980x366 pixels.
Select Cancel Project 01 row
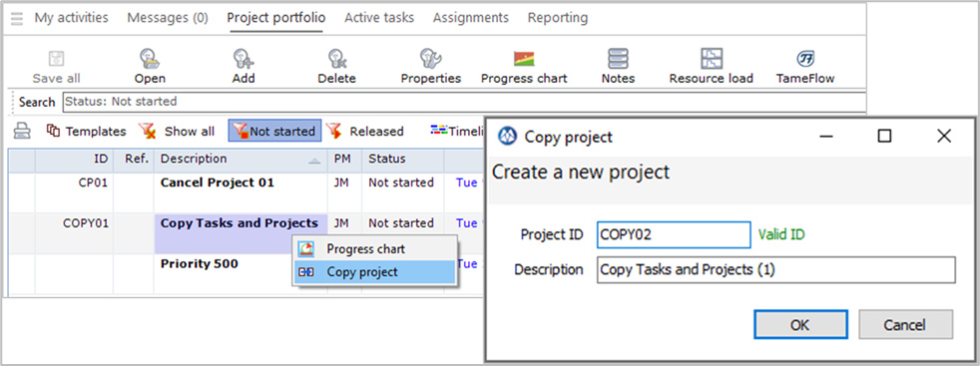click(x=218, y=183)
